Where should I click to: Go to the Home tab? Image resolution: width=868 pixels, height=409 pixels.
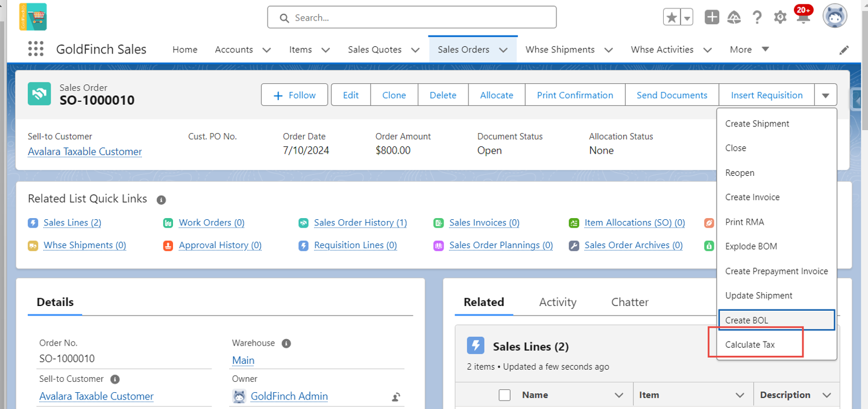184,49
